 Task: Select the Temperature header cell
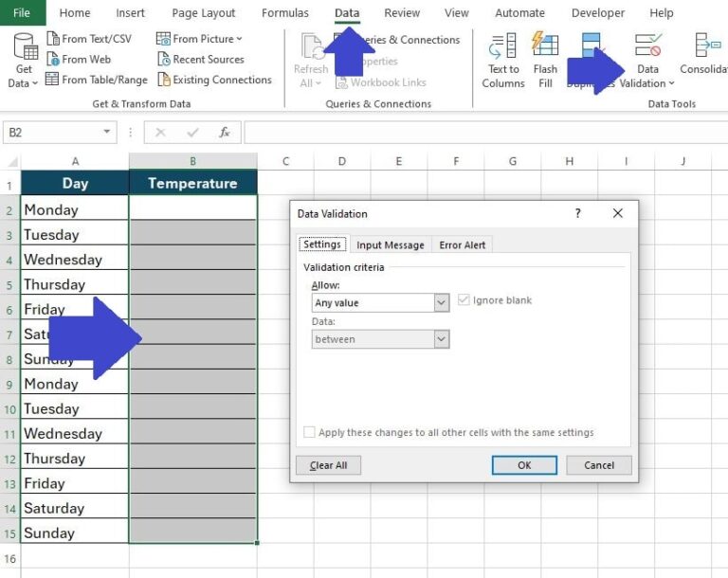click(x=192, y=183)
